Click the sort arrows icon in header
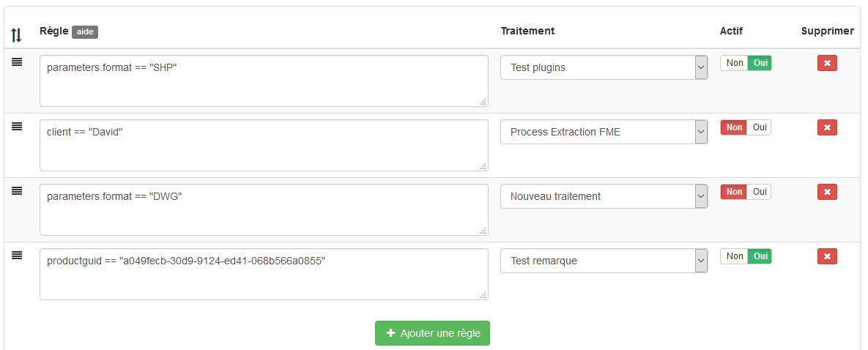Viewport: 868px width, 350px height. 17,34
